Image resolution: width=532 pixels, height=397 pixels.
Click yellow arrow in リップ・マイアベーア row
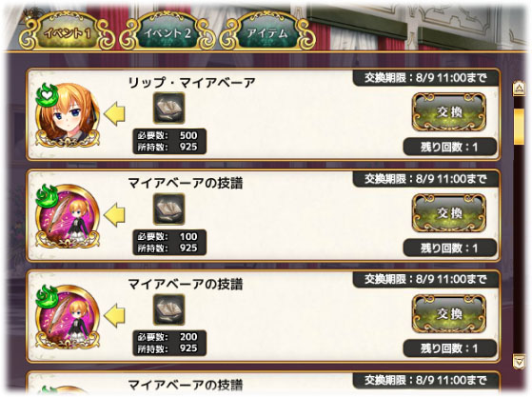click(x=114, y=113)
